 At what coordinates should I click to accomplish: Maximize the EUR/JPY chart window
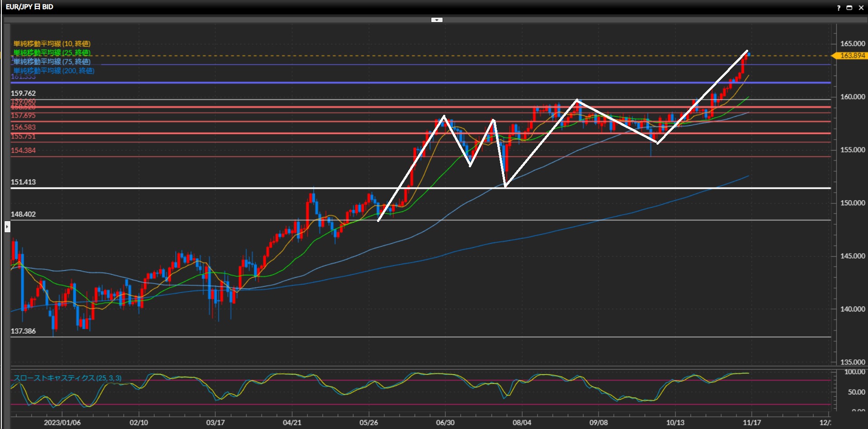tap(849, 8)
